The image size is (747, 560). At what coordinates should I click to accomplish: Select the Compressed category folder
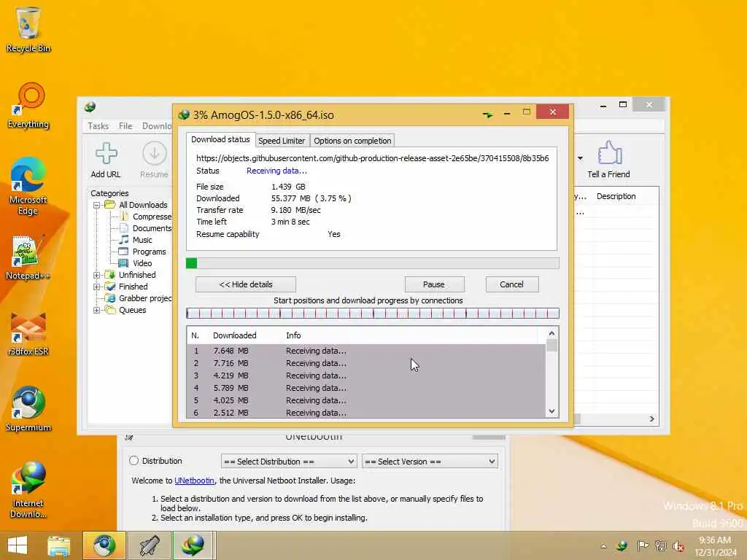click(x=146, y=217)
